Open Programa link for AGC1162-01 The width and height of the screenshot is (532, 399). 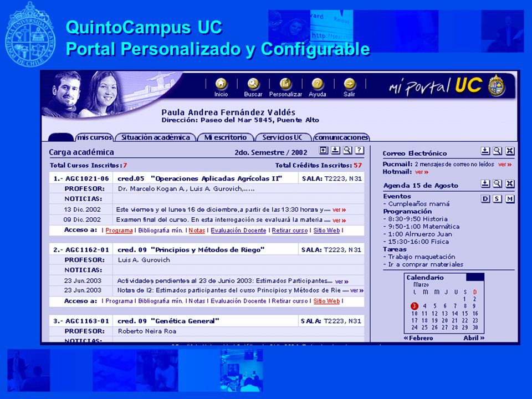119,301
